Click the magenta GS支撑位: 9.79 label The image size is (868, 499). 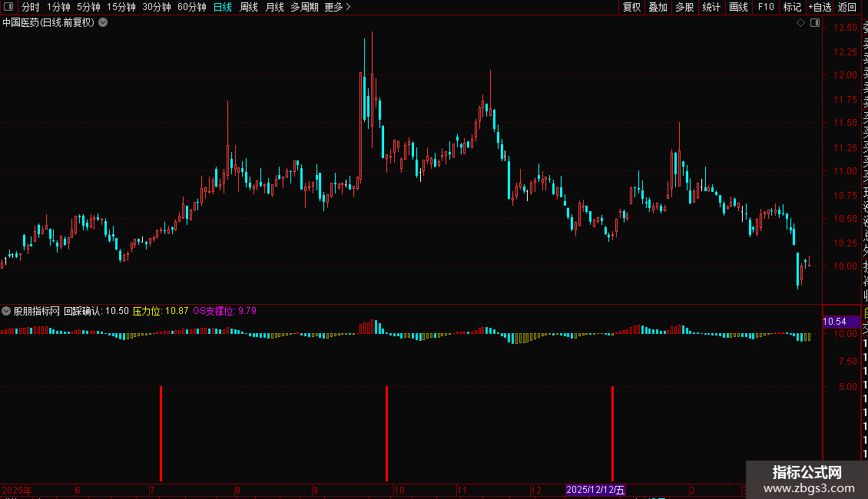tap(225, 311)
